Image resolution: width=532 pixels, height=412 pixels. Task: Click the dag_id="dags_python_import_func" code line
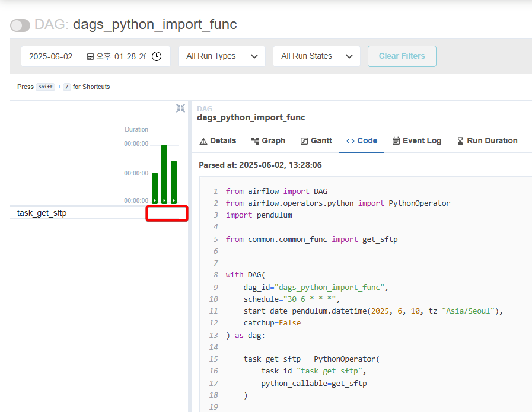[x=316, y=287]
